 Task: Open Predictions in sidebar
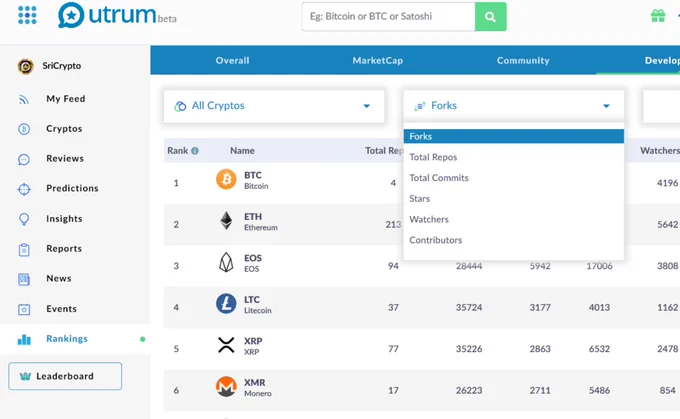72,188
